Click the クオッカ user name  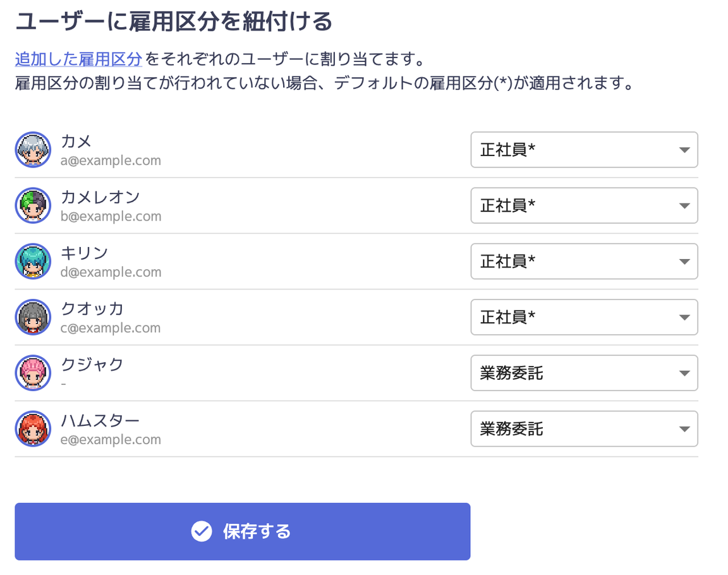(92, 308)
